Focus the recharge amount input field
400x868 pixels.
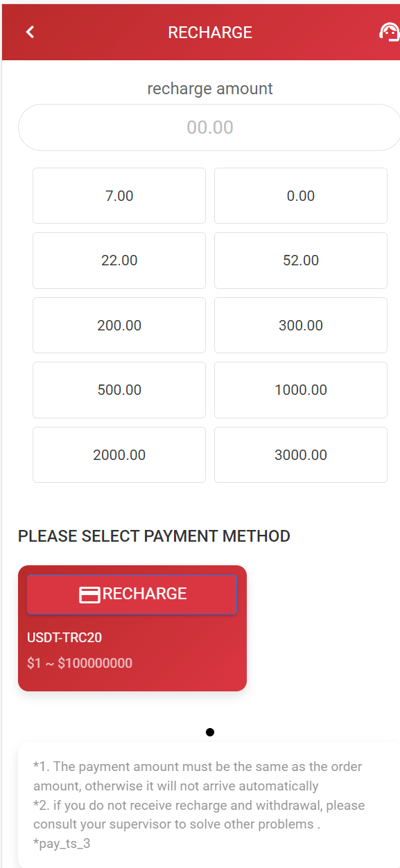209,127
